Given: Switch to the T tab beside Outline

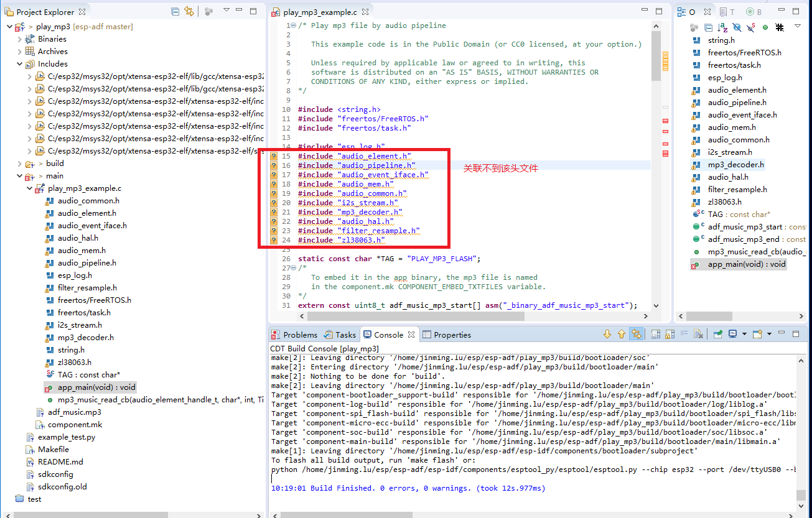Looking at the screenshot, I should 727,12.
